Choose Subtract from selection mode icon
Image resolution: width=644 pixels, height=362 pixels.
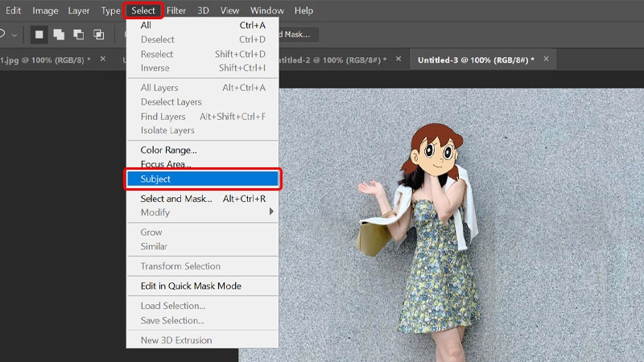click(78, 35)
